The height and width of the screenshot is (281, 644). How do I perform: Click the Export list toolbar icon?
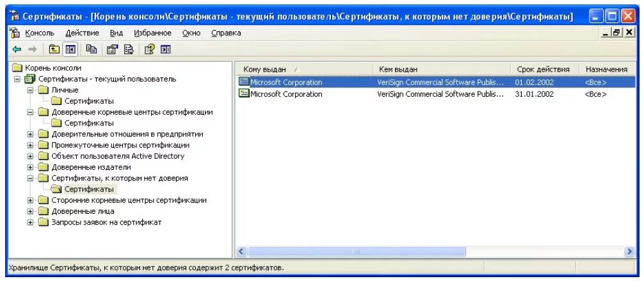coord(129,50)
